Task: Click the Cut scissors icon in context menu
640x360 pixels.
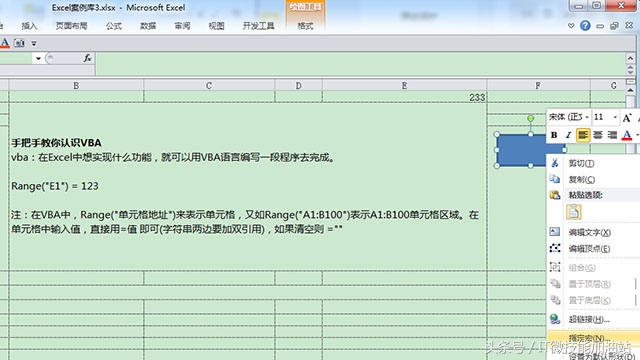Action: (555, 163)
